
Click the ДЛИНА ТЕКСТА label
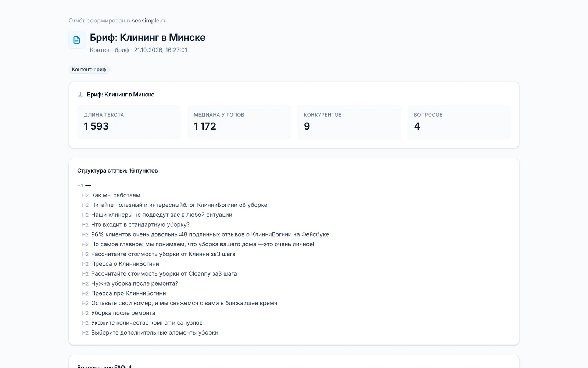[x=104, y=115]
